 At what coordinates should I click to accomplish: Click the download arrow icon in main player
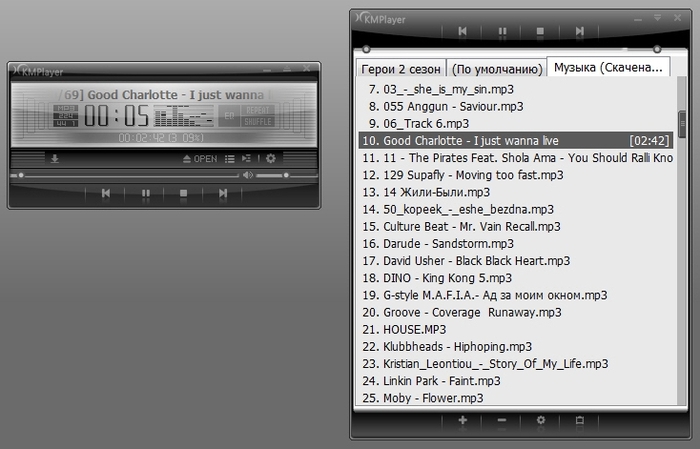coord(55,159)
